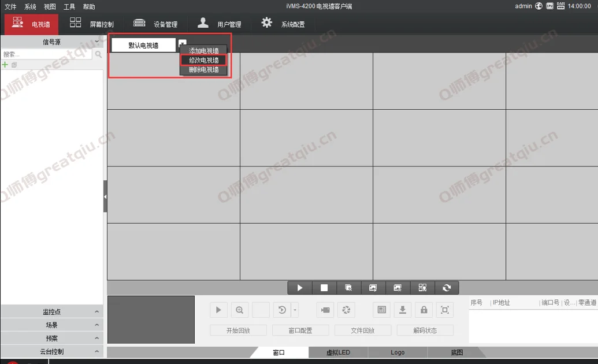Click the stop button in the wall toolbar
The height and width of the screenshot is (364, 598).
click(x=324, y=288)
